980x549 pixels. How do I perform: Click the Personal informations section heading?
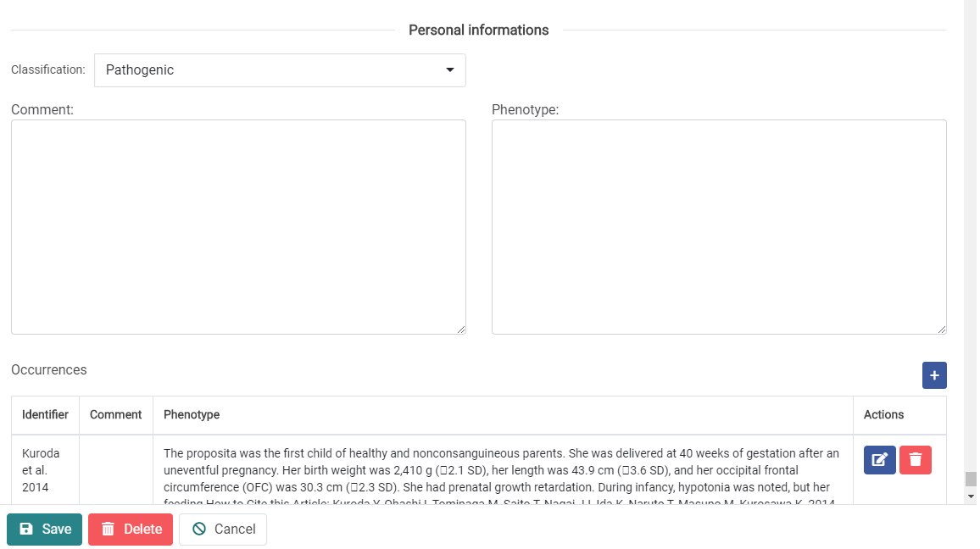pyautogui.click(x=478, y=30)
